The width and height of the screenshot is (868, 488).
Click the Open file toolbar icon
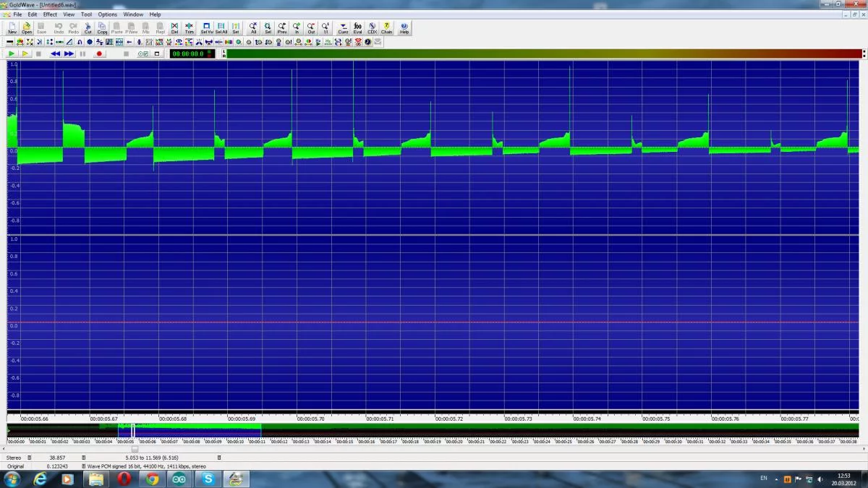[x=27, y=28]
